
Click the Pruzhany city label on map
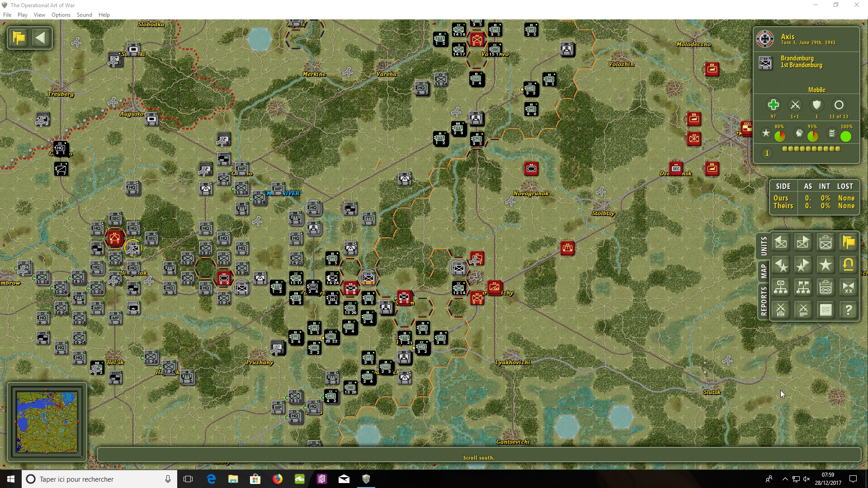[259, 362]
